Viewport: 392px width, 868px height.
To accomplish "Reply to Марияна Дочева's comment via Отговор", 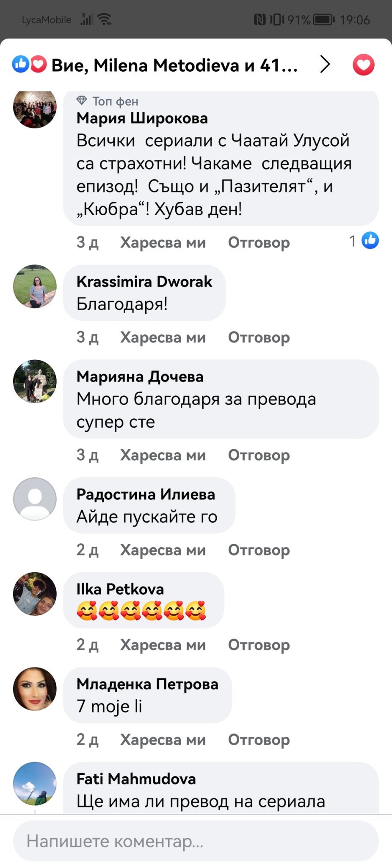I will 259,455.
